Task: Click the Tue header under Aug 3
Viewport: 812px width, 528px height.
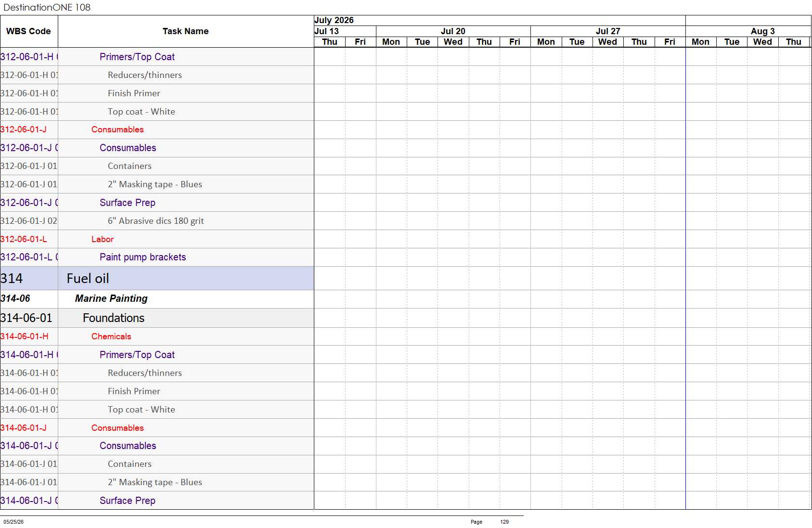Action: tap(732, 42)
